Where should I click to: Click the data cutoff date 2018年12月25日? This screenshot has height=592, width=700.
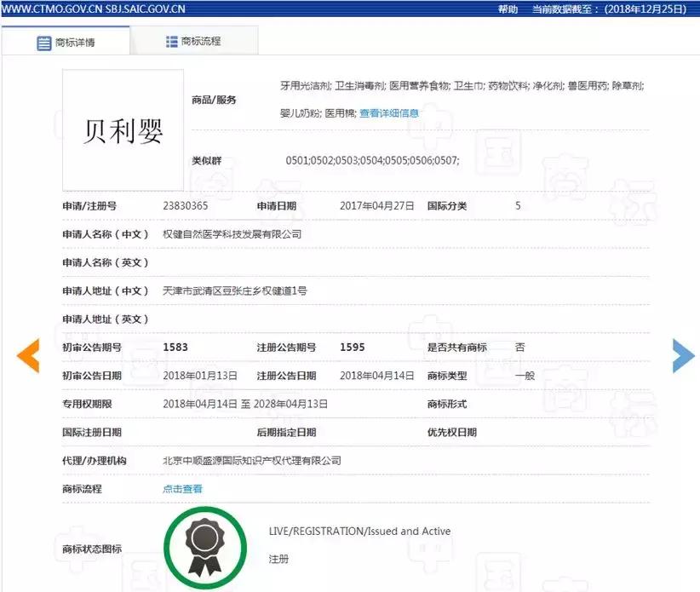click(x=645, y=9)
